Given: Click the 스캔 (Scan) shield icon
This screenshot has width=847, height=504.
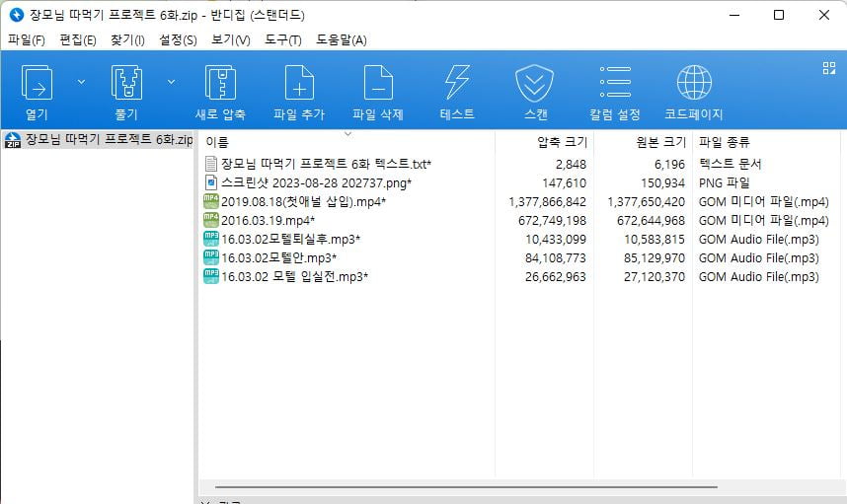Looking at the screenshot, I should click(534, 84).
